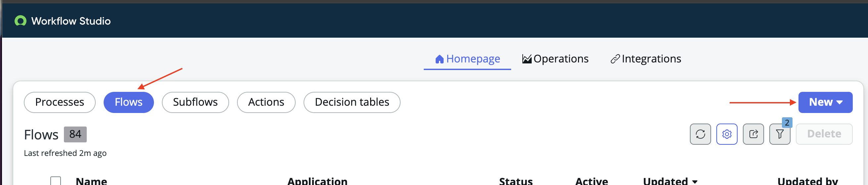Click the Flows count badge 84

(75, 134)
